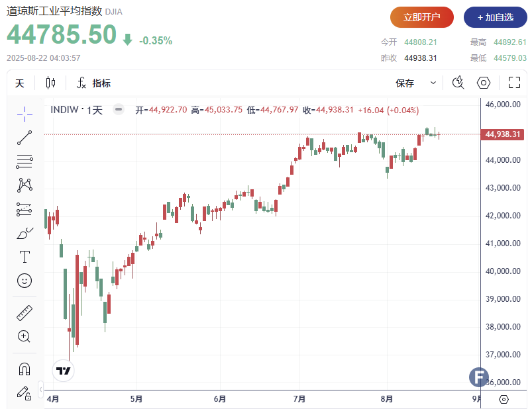
Task: Select the XABCD pattern tool
Action: pyautogui.click(x=25, y=185)
